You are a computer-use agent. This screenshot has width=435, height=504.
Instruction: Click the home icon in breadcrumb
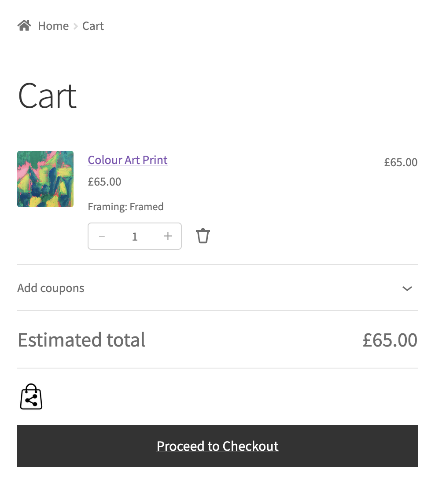tap(24, 26)
